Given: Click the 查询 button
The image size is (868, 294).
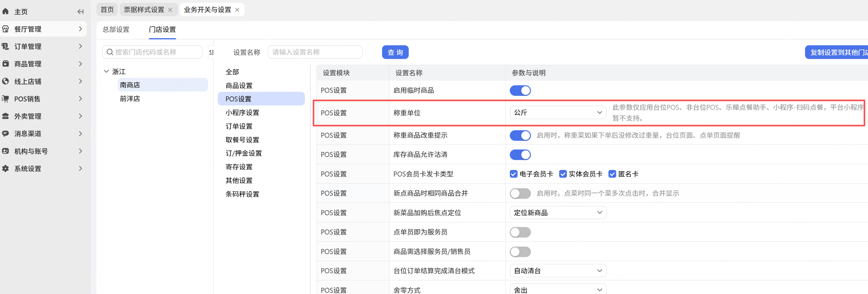Looking at the screenshot, I should (x=395, y=52).
